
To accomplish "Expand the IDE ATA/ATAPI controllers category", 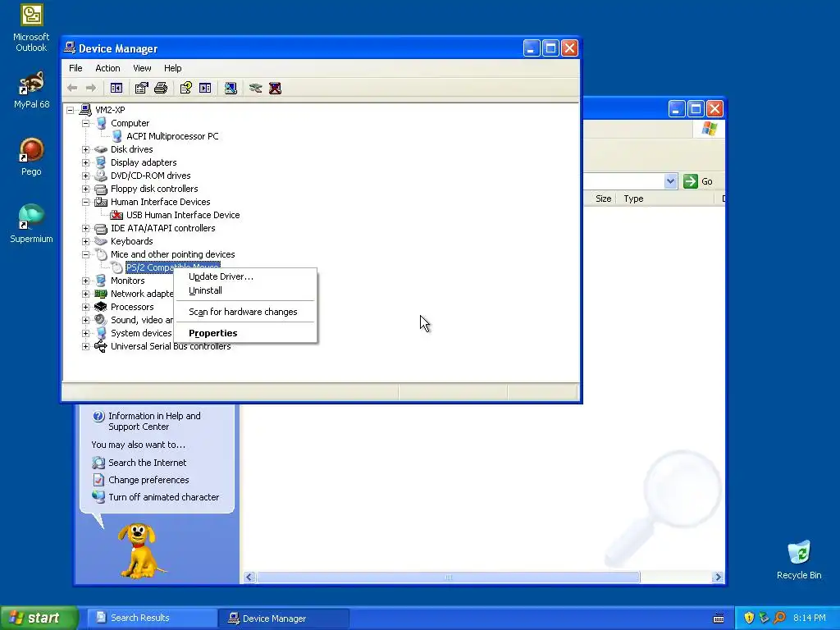I will tap(85, 228).
